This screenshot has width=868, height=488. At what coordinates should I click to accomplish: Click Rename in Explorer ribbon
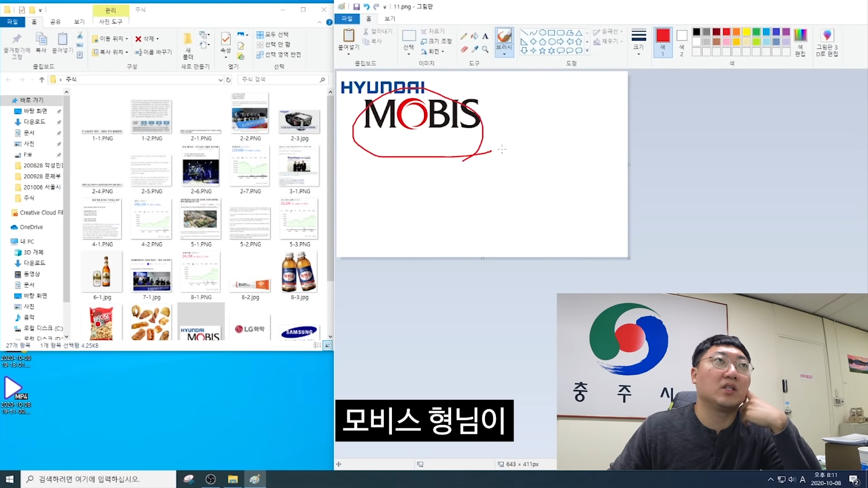tap(154, 52)
